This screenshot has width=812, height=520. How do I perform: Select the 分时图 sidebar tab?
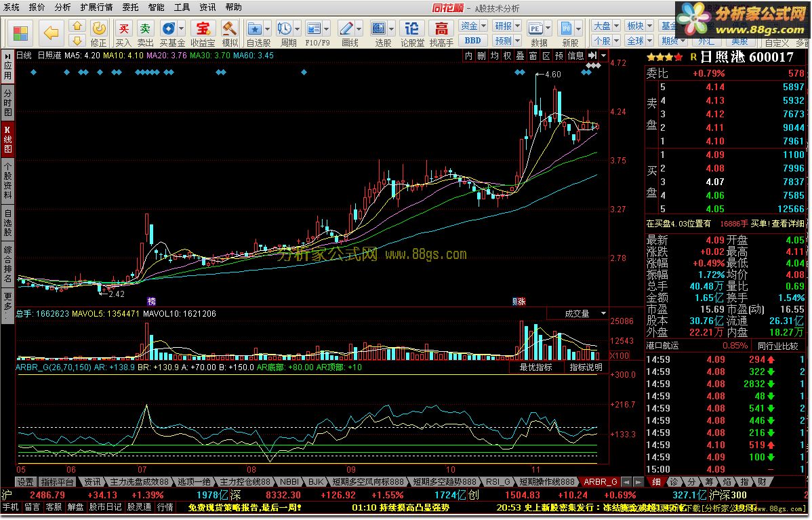pos(7,103)
